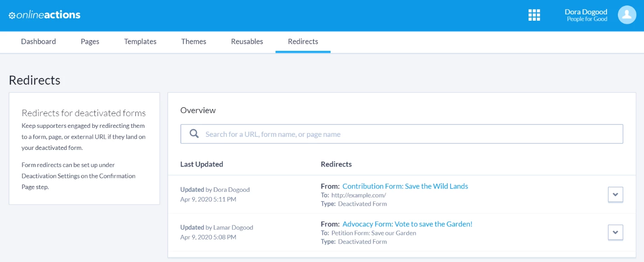This screenshot has width=644, height=262.
Task: Open Contribution Form: Save the Wild Lands link
Action: pyautogui.click(x=405, y=186)
